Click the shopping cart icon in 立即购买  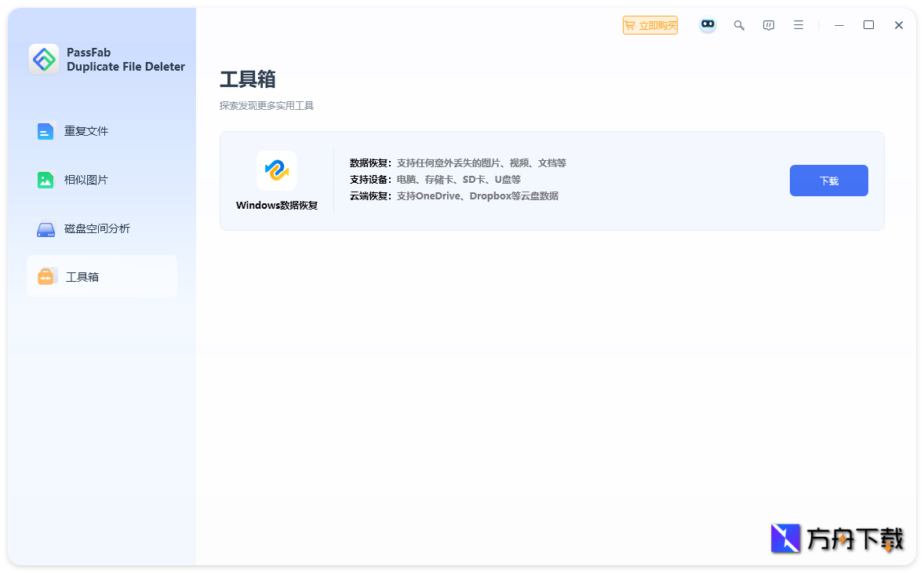coord(630,24)
